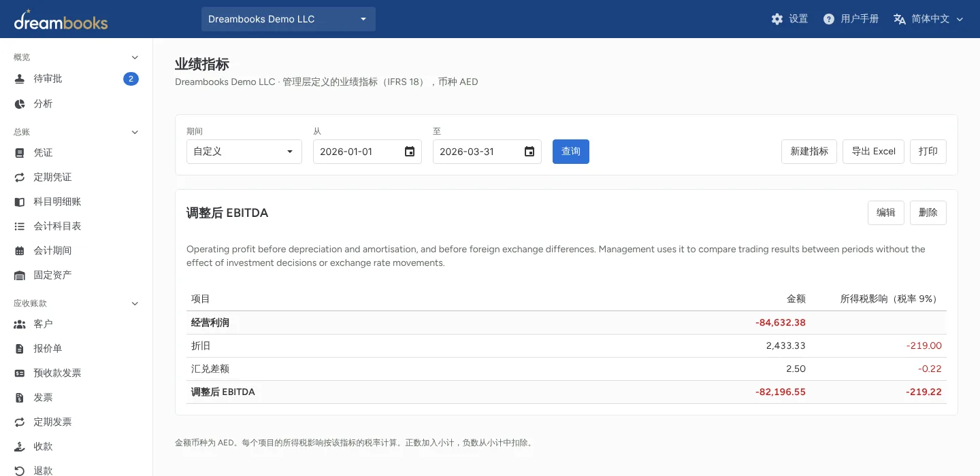Click the 定期凭证 recurring icon
The image size is (980, 476).
[x=20, y=177]
